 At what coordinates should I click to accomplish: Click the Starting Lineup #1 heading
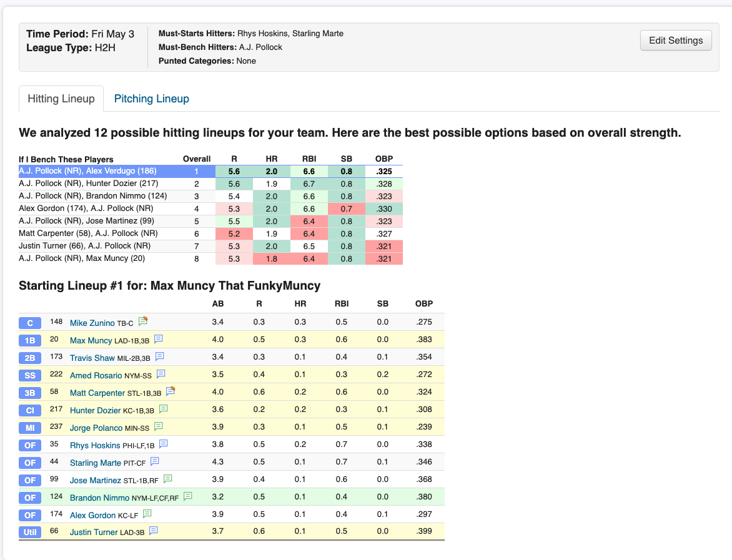[169, 285]
